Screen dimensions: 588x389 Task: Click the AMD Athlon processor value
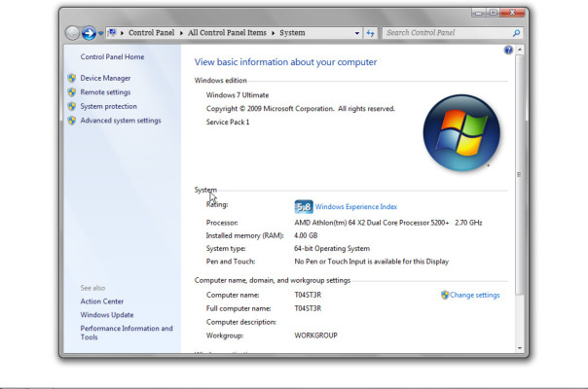(388, 223)
